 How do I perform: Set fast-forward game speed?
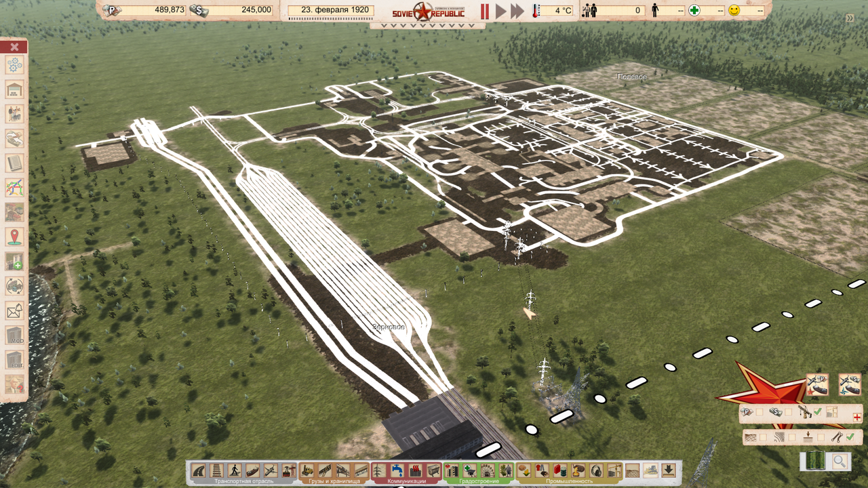(517, 11)
